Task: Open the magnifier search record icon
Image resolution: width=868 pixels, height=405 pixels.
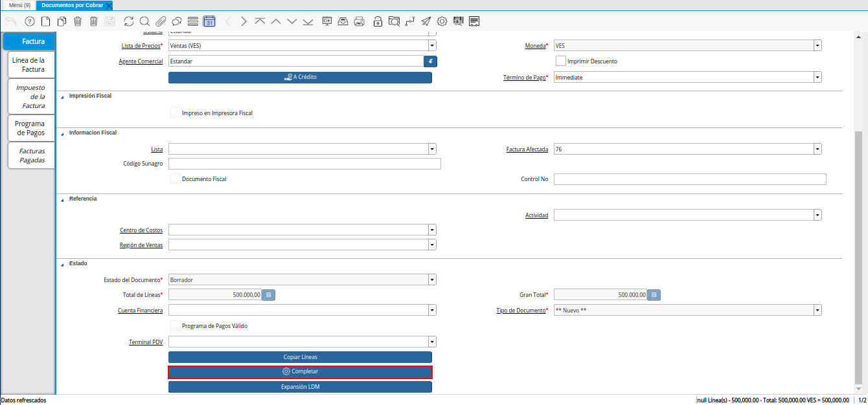Action: point(144,21)
